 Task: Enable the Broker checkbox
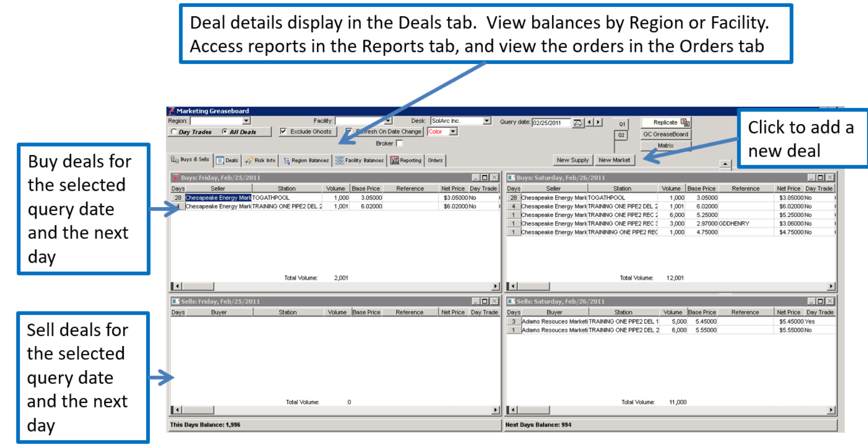(x=399, y=143)
